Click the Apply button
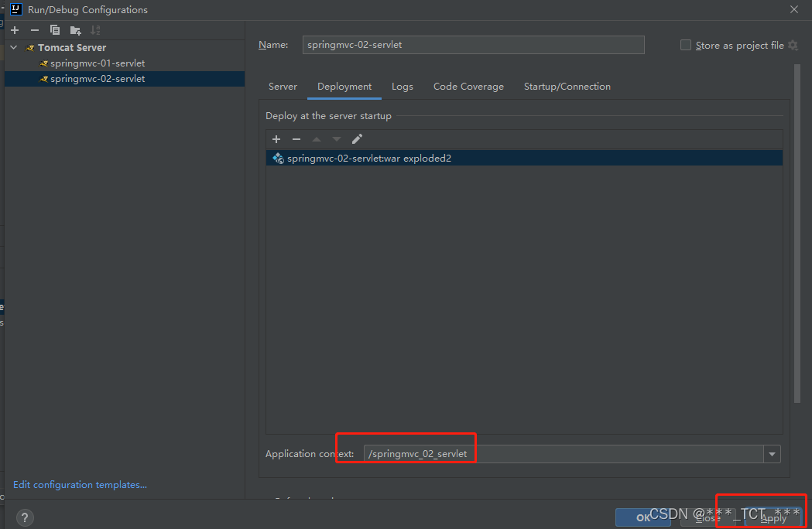The height and width of the screenshot is (529, 812). tap(773, 517)
